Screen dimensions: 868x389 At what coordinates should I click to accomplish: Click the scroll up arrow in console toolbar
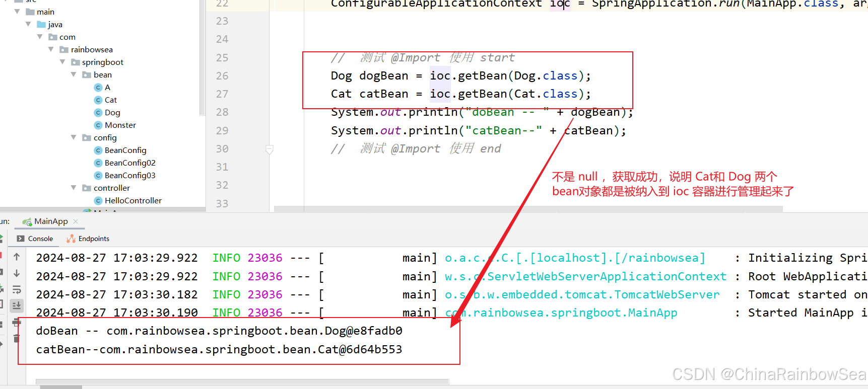17,257
